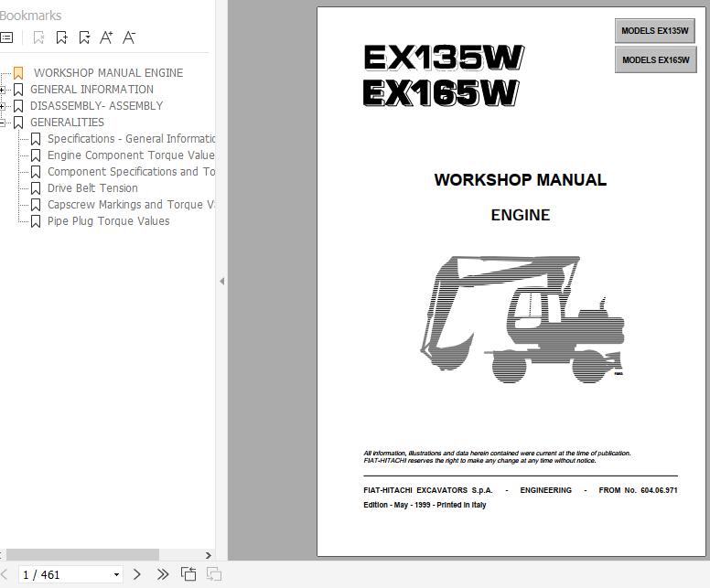The width and height of the screenshot is (710, 588).
Task: Open Specifications - General Information bookmark
Action: tap(132, 138)
